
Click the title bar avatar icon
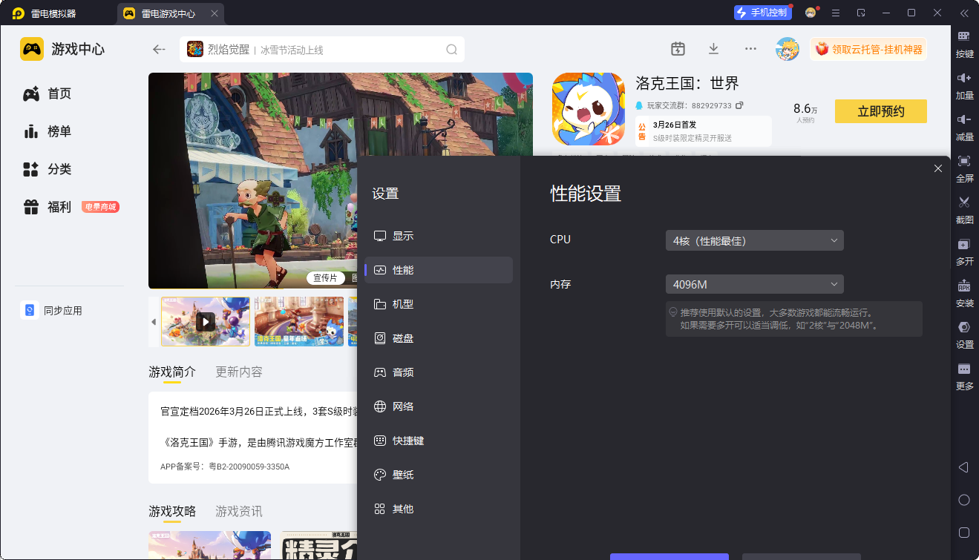(x=811, y=13)
